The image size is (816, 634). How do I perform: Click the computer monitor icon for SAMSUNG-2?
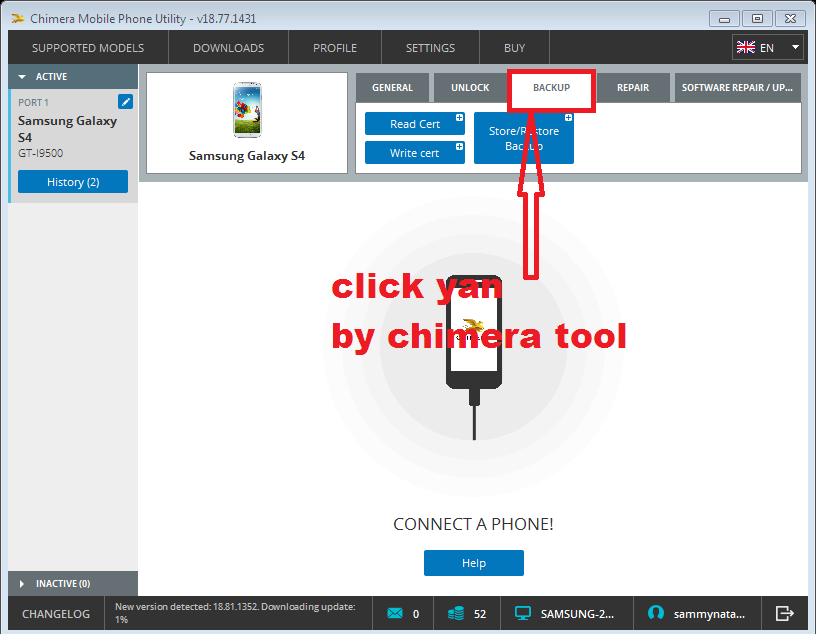pos(522,613)
